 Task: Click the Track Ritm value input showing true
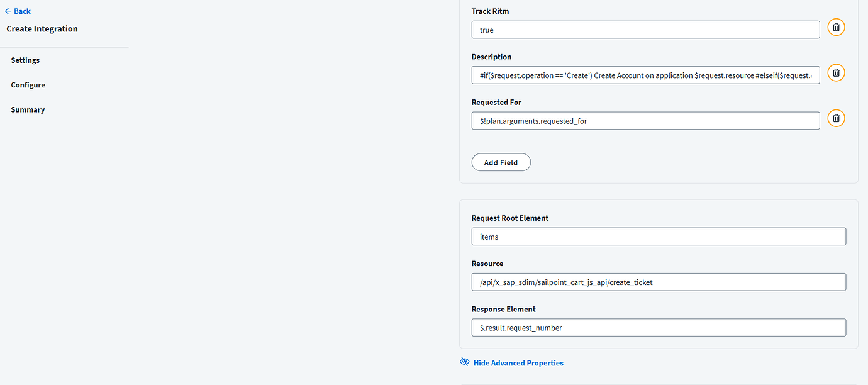tap(645, 30)
